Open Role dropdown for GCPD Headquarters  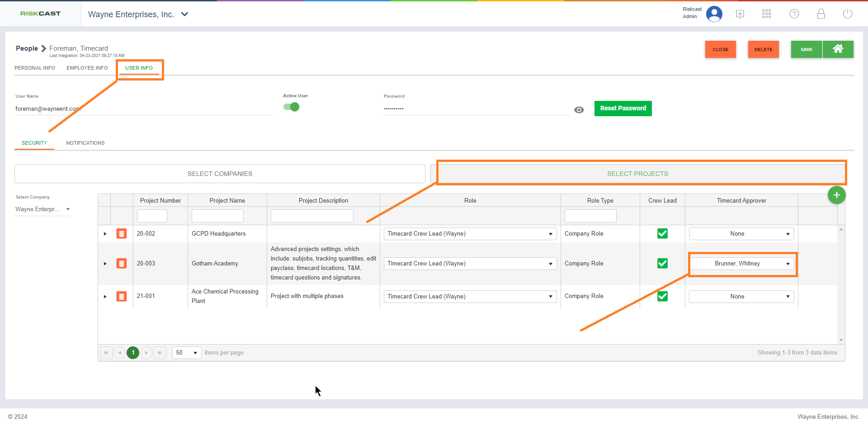point(470,234)
